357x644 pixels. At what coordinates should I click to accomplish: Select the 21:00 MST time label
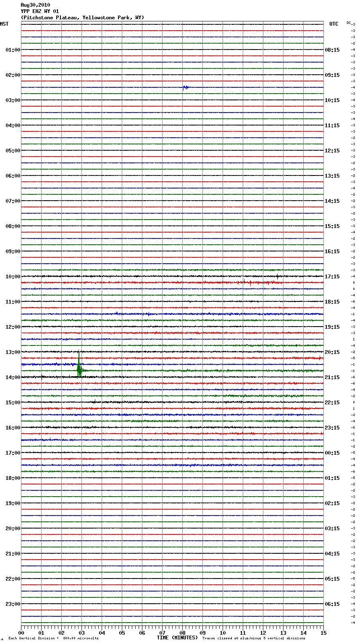click(x=13, y=554)
